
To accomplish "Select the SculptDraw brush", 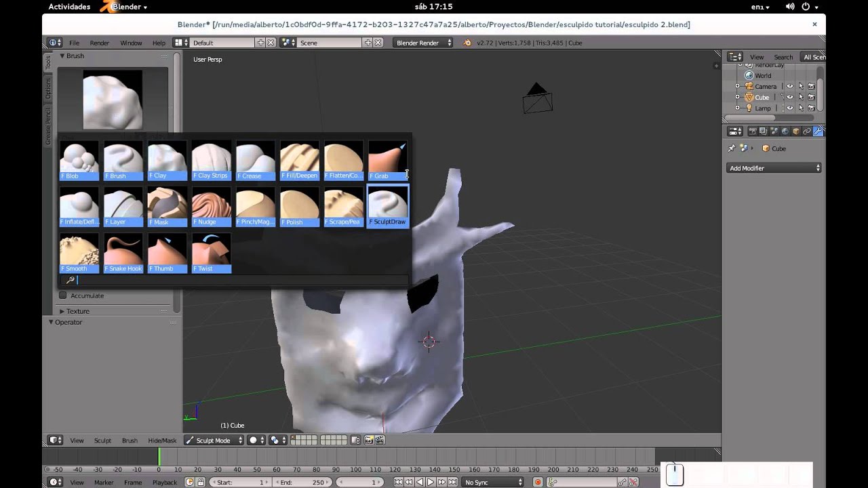I will (388, 207).
